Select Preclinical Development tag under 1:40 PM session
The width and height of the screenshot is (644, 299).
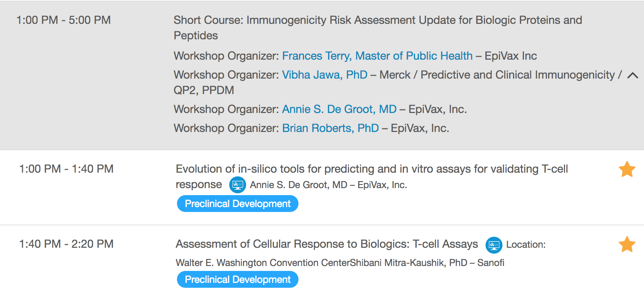(x=238, y=280)
